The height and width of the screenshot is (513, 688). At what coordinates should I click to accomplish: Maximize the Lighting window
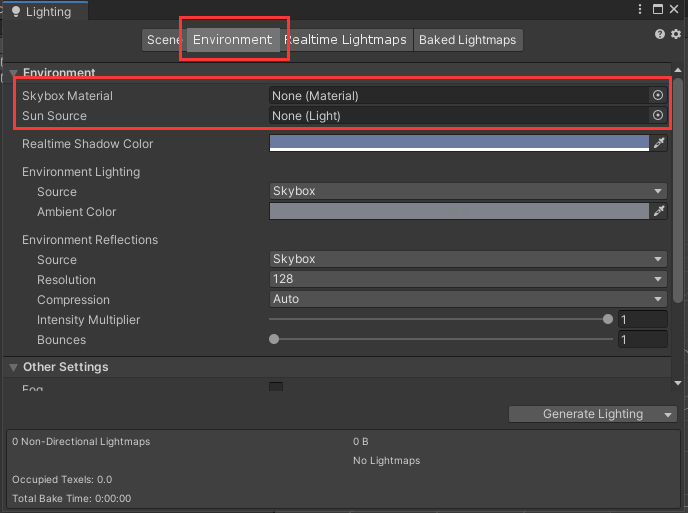click(658, 9)
